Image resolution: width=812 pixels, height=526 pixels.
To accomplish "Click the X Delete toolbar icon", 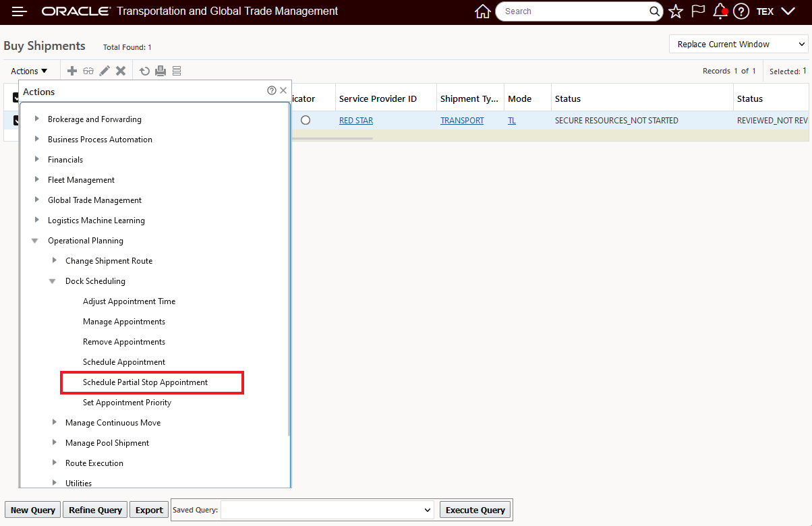I will 121,71.
